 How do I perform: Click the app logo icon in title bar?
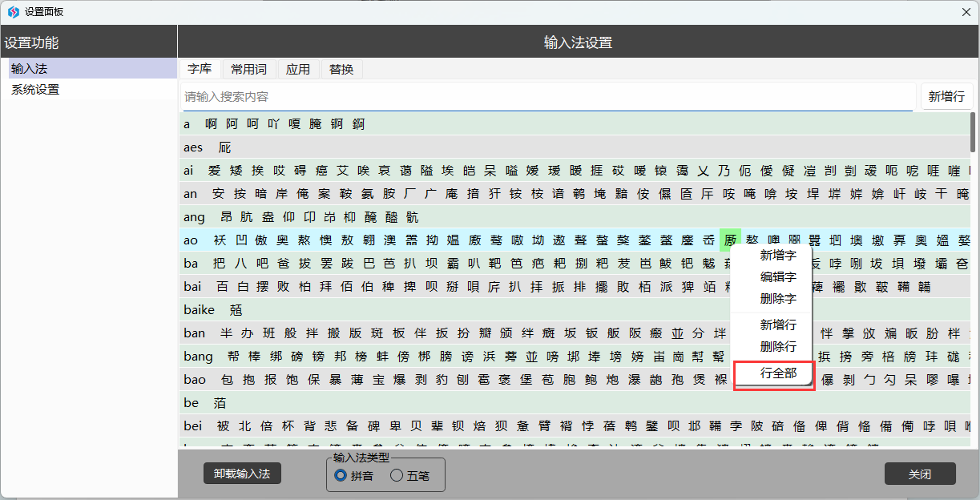pos(13,12)
